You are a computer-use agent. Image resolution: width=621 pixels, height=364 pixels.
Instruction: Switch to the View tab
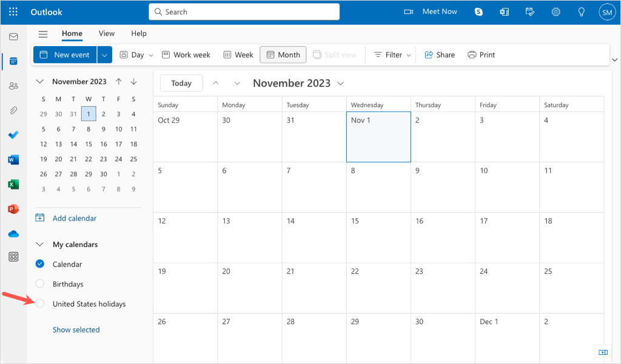tap(107, 33)
